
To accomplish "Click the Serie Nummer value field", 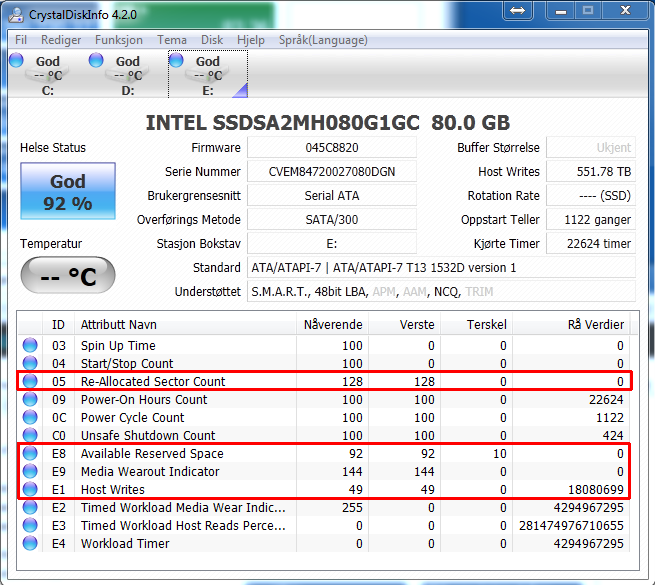I will tap(332, 171).
